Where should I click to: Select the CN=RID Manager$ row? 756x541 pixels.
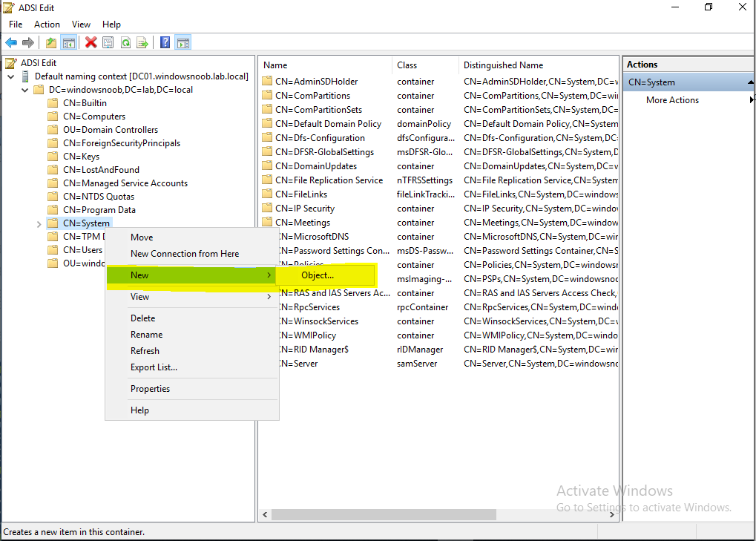point(448,349)
